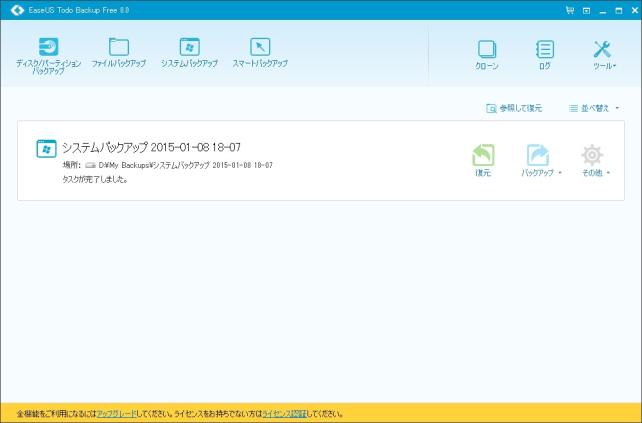
Task: Open the Clone (クローン) tool
Action: [487, 55]
